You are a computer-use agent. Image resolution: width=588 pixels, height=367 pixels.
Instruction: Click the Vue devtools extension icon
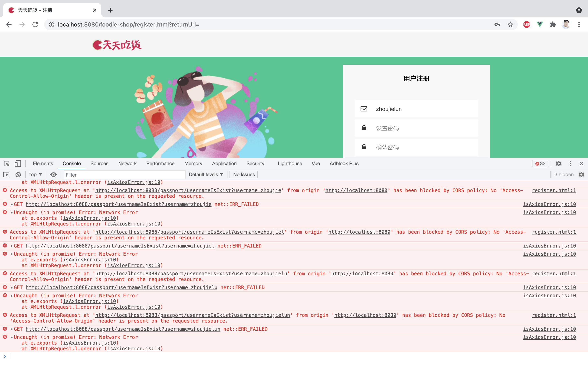(540, 24)
